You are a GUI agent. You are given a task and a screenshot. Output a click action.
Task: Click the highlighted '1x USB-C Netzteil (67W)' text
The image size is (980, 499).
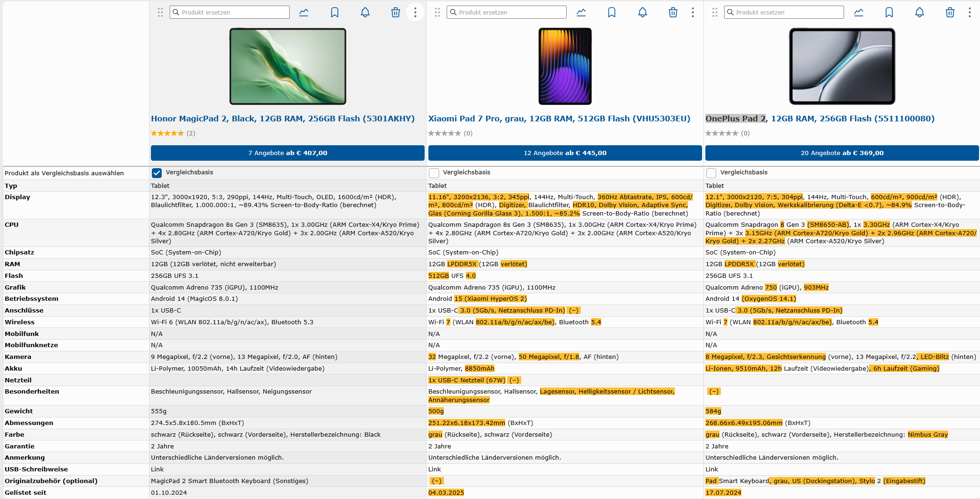tap(467, 380)
